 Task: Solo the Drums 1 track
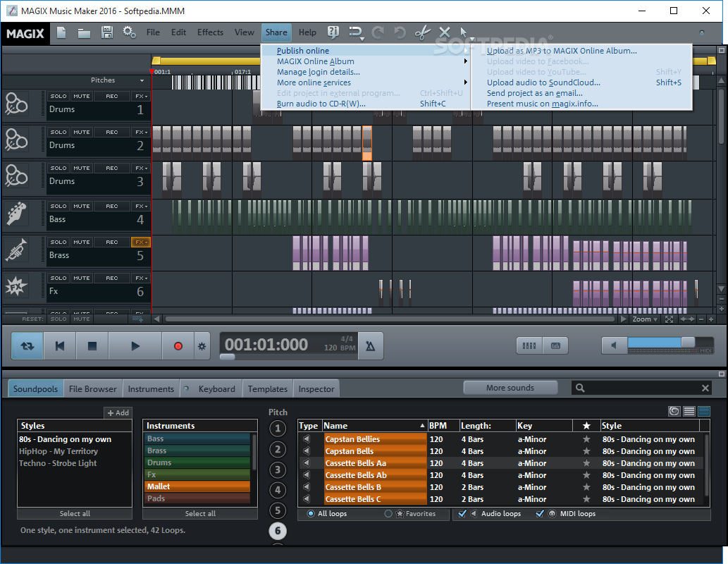[58, 96]
